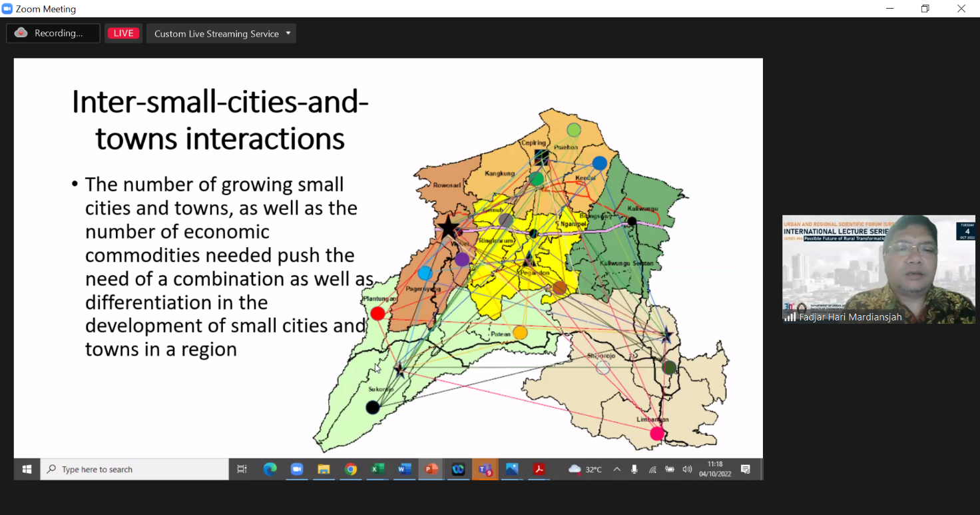Open Microsoft Edge from the taskbar

(x=270, y=470)
